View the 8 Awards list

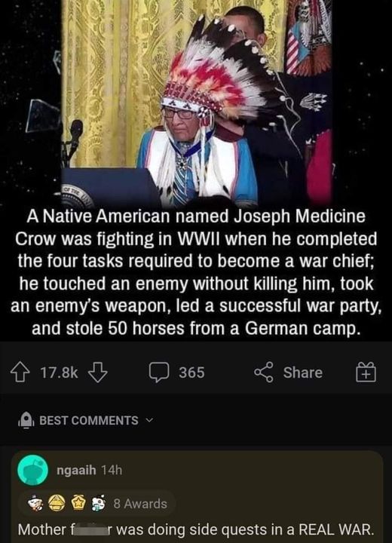point(140,504)
